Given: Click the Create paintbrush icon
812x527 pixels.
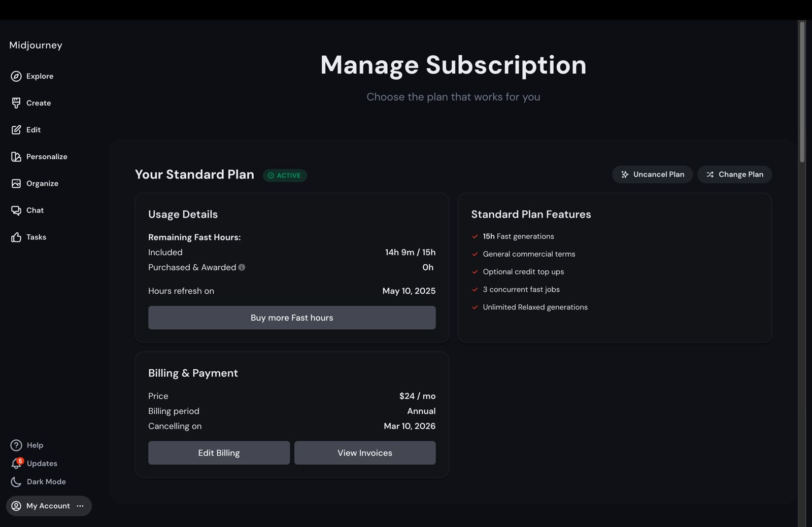Looking at the screenshot, I should click(x=16, y=103).
